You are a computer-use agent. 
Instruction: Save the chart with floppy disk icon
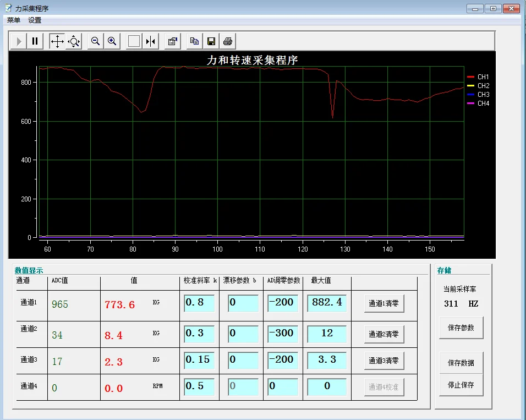211,41
